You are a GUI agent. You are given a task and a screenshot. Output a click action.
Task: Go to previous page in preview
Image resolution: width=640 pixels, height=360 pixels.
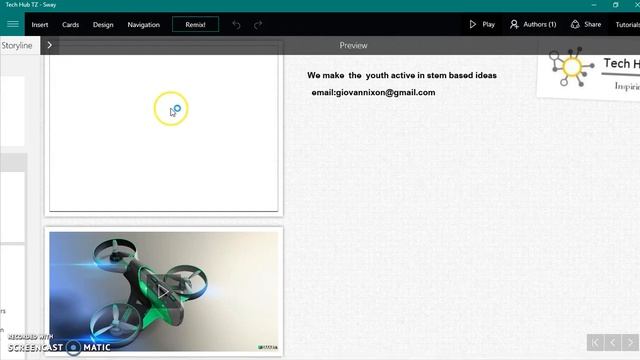[613, 342]
